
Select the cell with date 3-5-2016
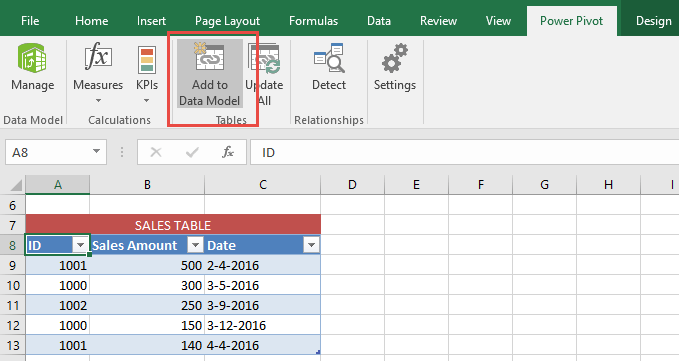click(263, 285)
